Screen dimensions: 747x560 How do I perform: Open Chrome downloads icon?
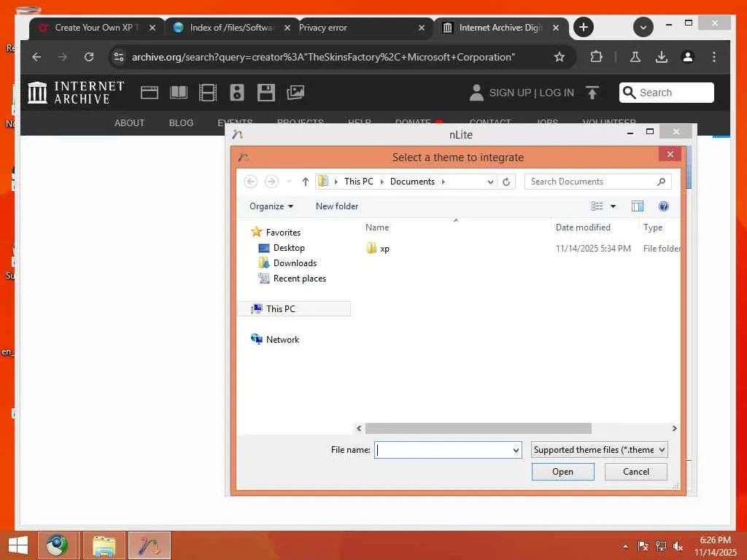[x=661, y=57]
